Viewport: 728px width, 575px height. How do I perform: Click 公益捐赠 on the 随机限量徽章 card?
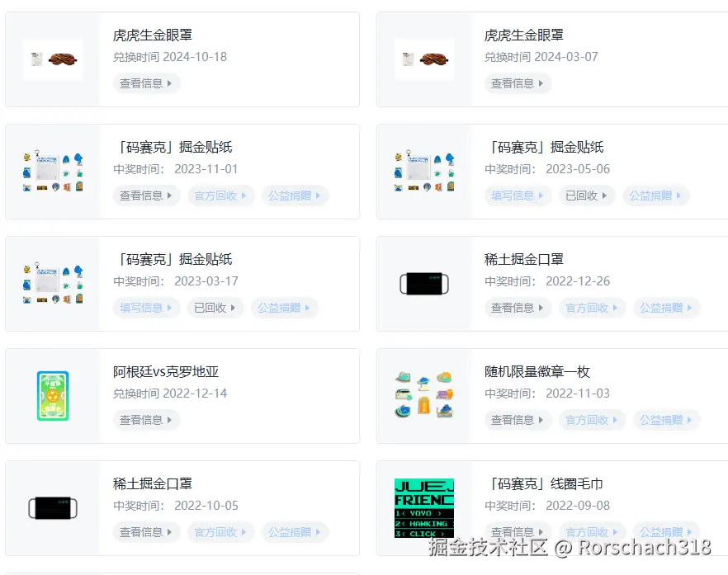coord(666,420)
